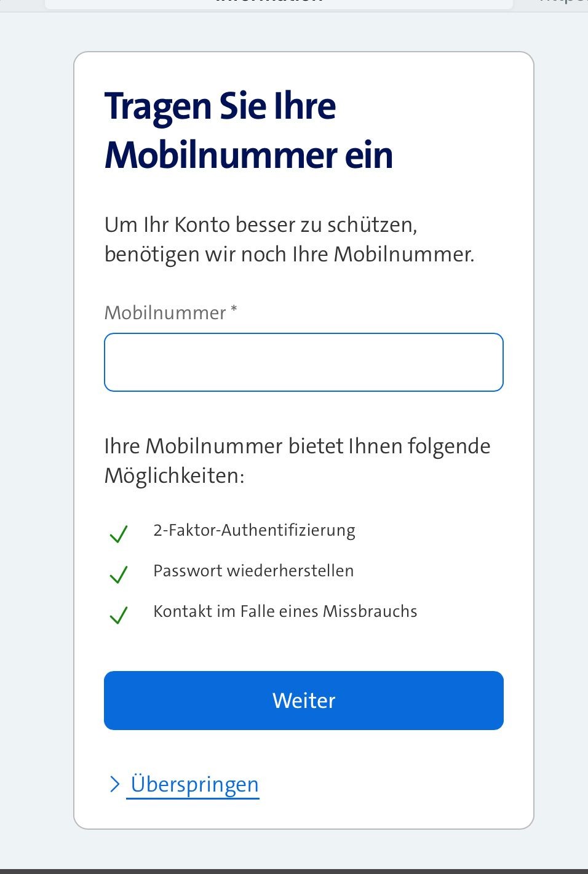Click the Passwort wiederherstellen list item text

click(x=253, y=571)
